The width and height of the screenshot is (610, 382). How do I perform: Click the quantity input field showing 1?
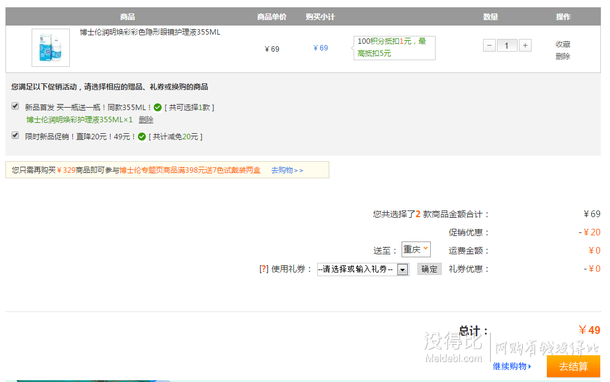pyautogui.click(x=507, y=46)
